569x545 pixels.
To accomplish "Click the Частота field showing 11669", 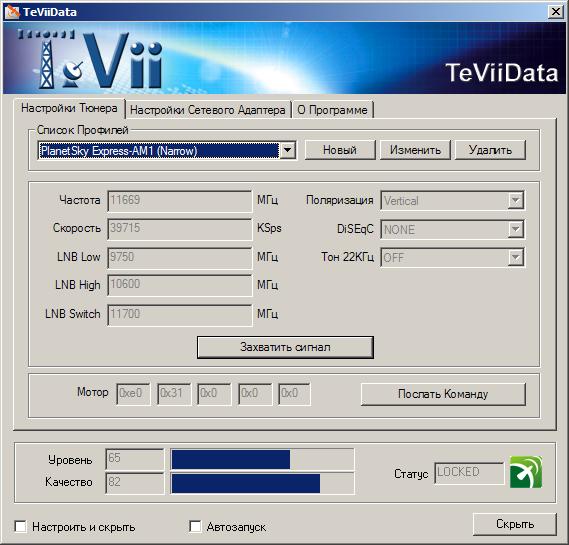I will [x=180, y=201].
